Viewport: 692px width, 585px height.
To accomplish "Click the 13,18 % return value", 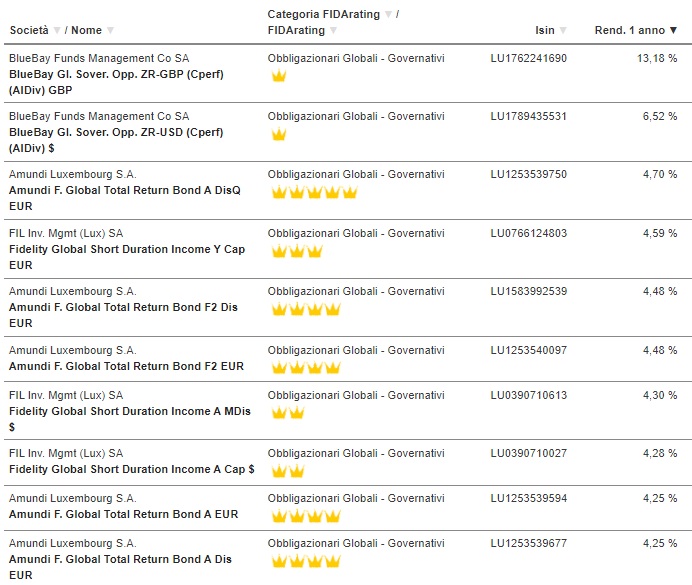I will click(x=657, y=58).
